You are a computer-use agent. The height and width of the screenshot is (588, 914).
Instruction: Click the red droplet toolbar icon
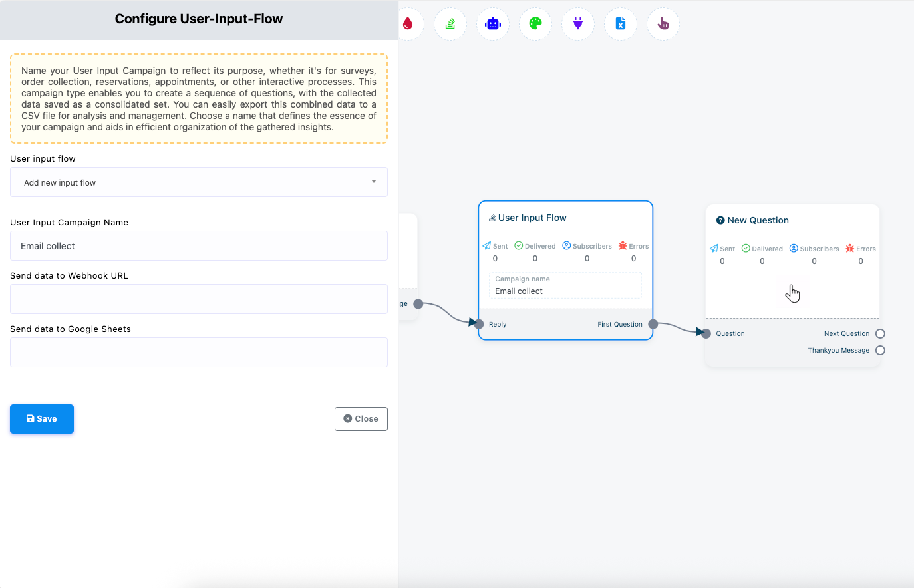click(408, 24)
